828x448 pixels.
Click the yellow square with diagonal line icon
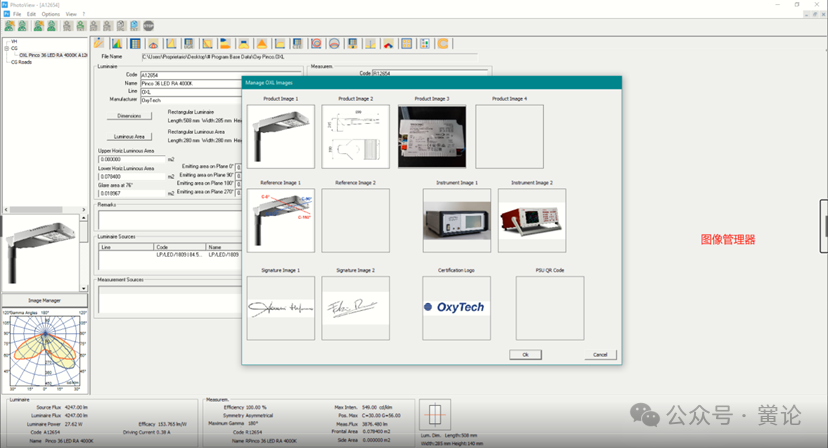(207, 44)
